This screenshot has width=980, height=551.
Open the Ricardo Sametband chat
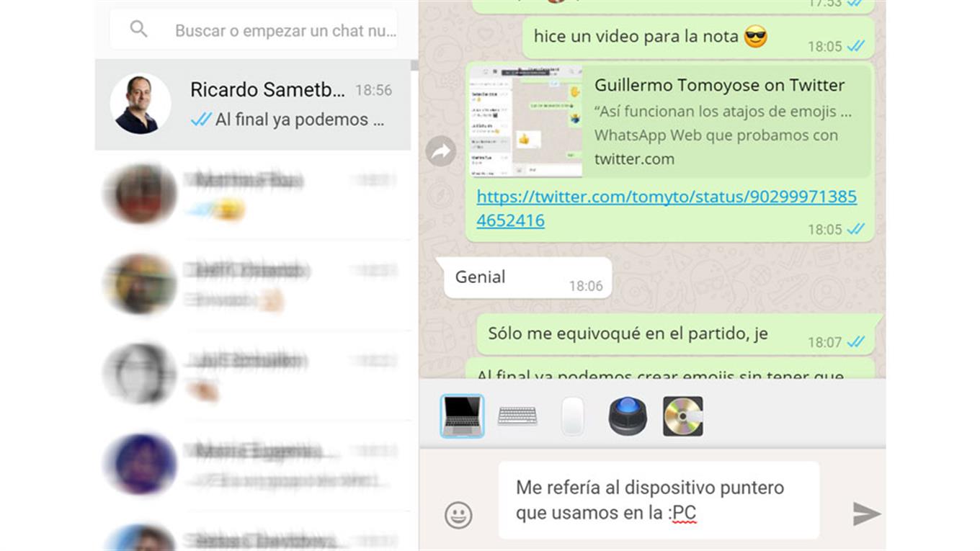[x=288, y=104]
